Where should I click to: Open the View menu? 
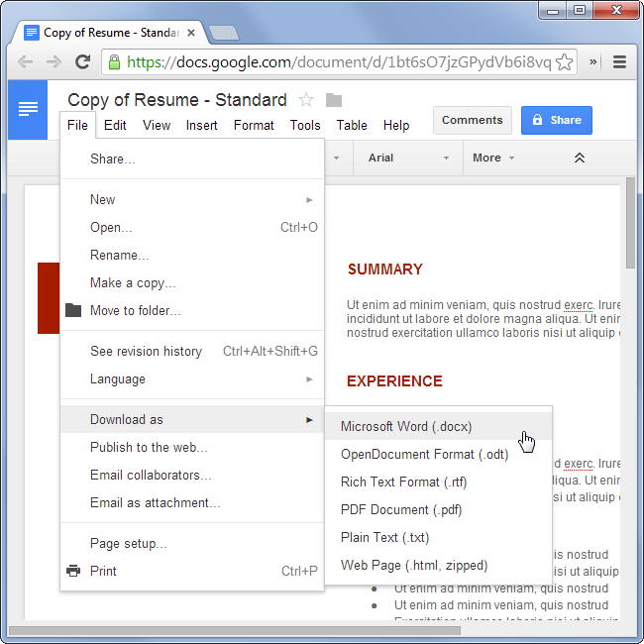[x=157, y=125]
